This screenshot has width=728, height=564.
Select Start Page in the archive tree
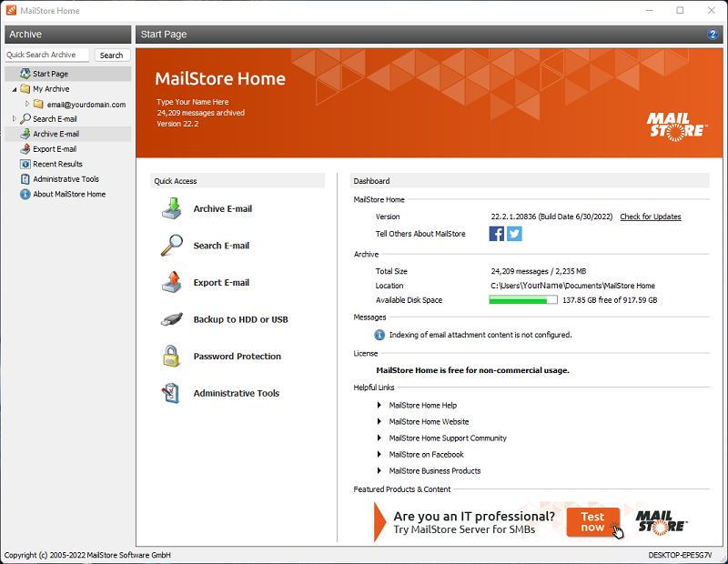click(x=51, y=74)
